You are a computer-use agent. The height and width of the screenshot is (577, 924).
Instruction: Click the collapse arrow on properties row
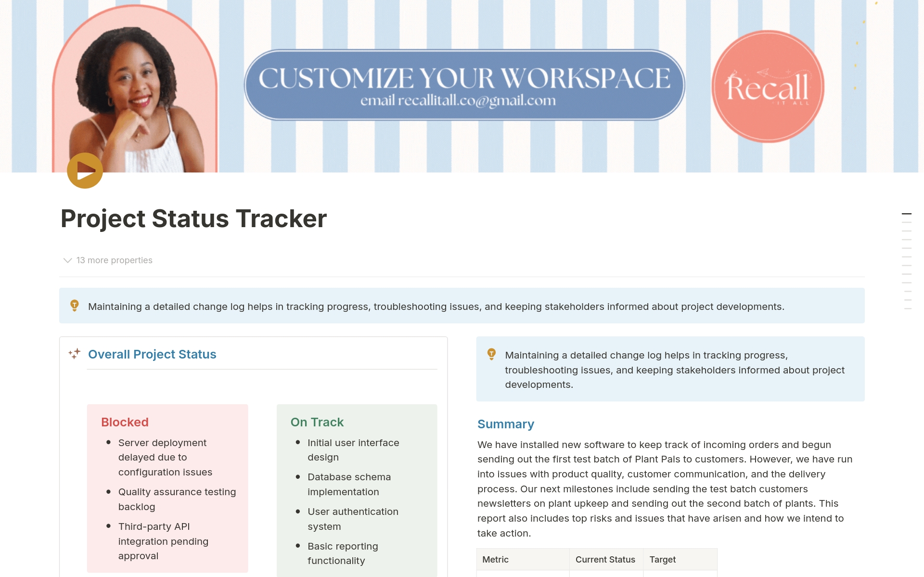67,260
